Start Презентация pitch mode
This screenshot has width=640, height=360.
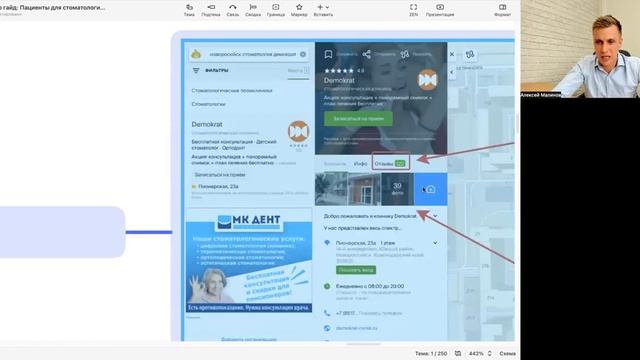[x=440, y=10]
